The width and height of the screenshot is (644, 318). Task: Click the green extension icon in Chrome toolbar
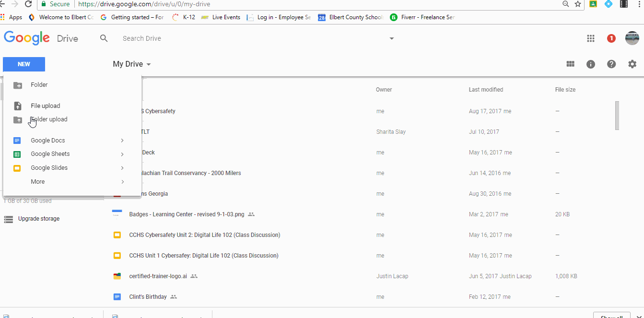pyautogui.click(x=593, y=4)
